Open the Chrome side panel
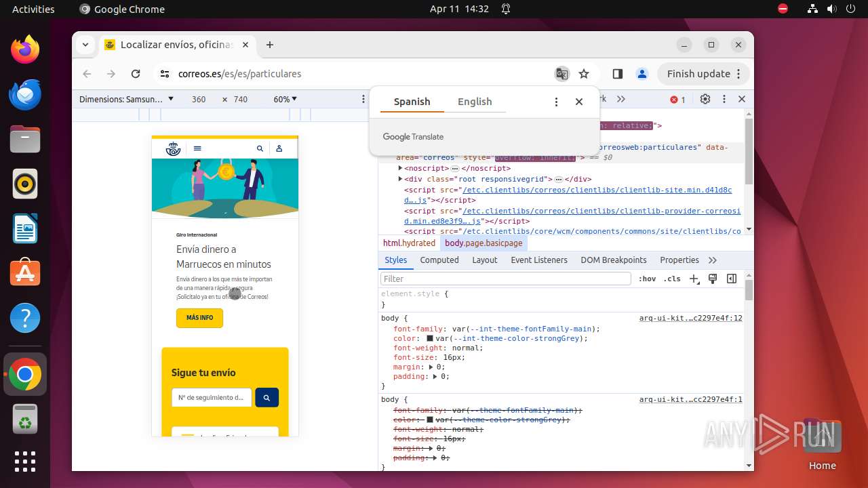868x488 pixels. tap(617, 74)
